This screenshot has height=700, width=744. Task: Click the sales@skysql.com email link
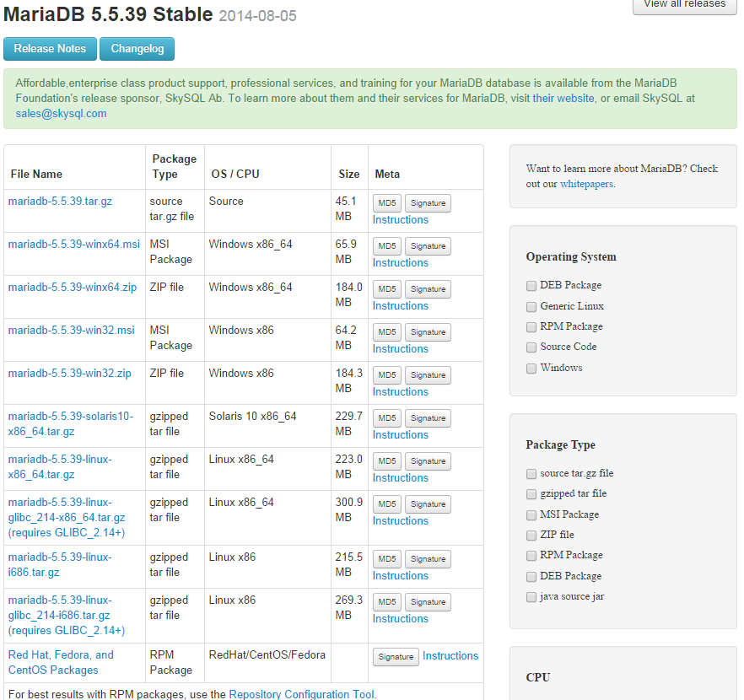[62, 113]
